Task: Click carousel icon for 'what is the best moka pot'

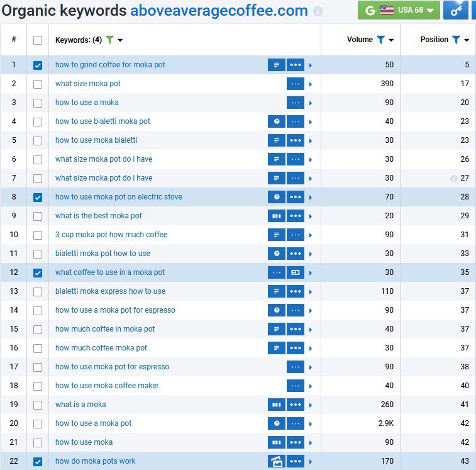Action: tap(277, 216)
